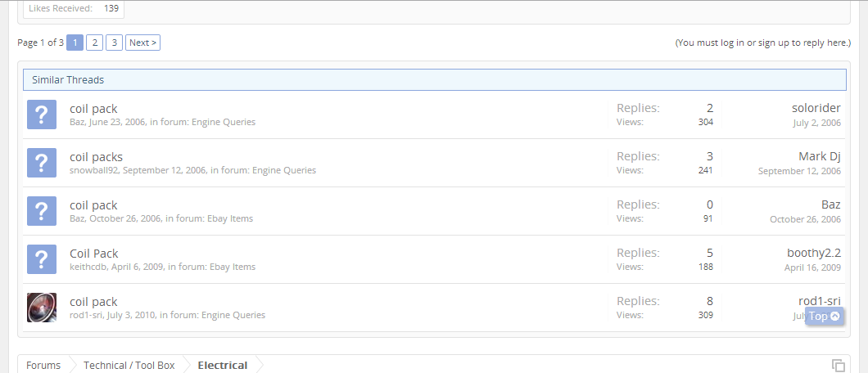Open Engine Queries forum in rod1-sri row
Image resolution: width=868 pixels, height=373 pixels.
click(x=233, y=315)
